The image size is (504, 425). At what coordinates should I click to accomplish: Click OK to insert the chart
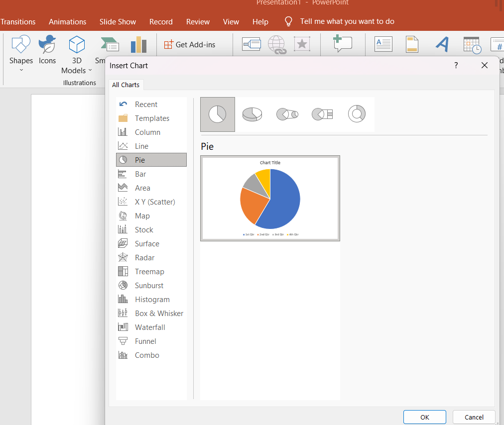[424, 417]
